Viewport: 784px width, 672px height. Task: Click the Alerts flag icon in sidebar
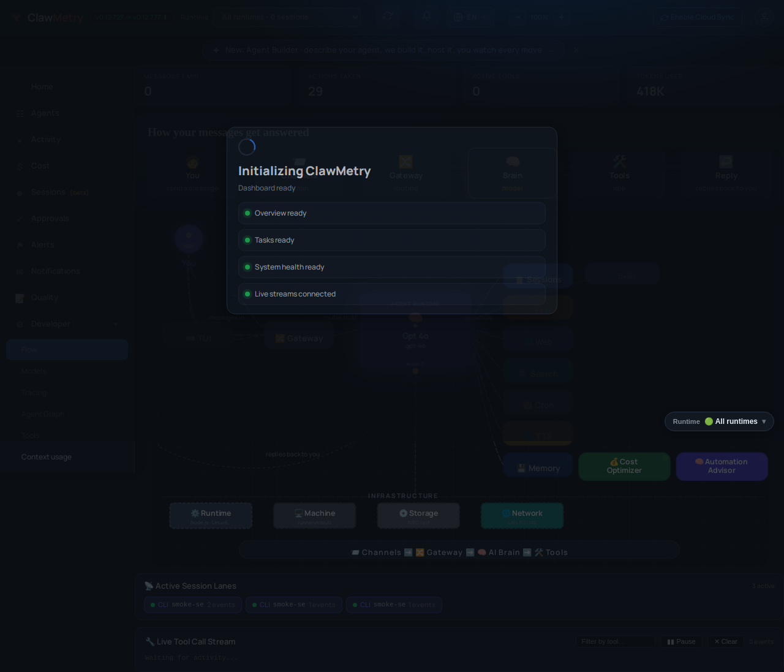point(20,245)
